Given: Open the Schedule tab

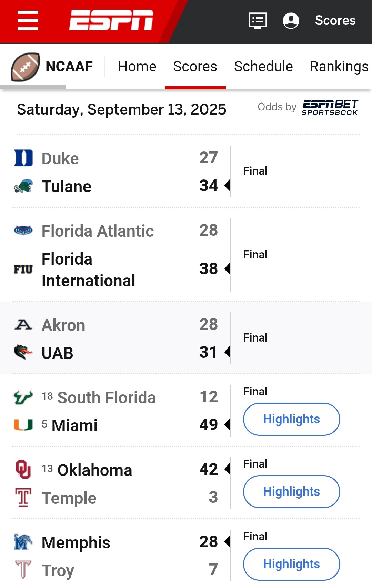Looking at the screenshot, I should (x=263, y=67).
